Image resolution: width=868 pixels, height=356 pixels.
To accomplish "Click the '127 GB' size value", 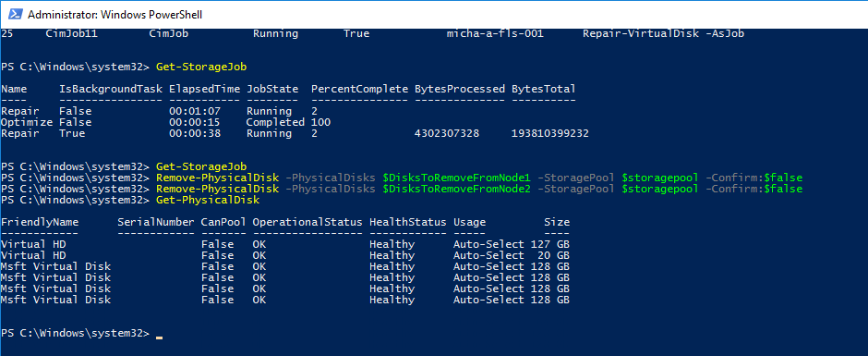I will point(550,244).
